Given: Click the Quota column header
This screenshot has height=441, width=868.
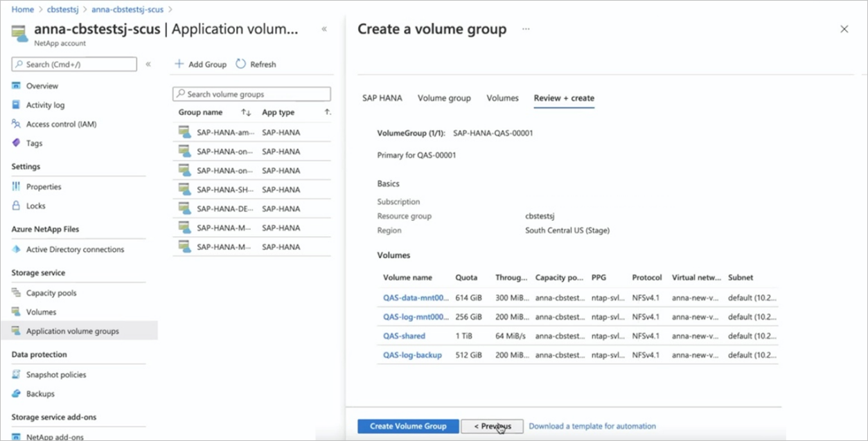Looking at the screenshot, I should coord(466,278).
